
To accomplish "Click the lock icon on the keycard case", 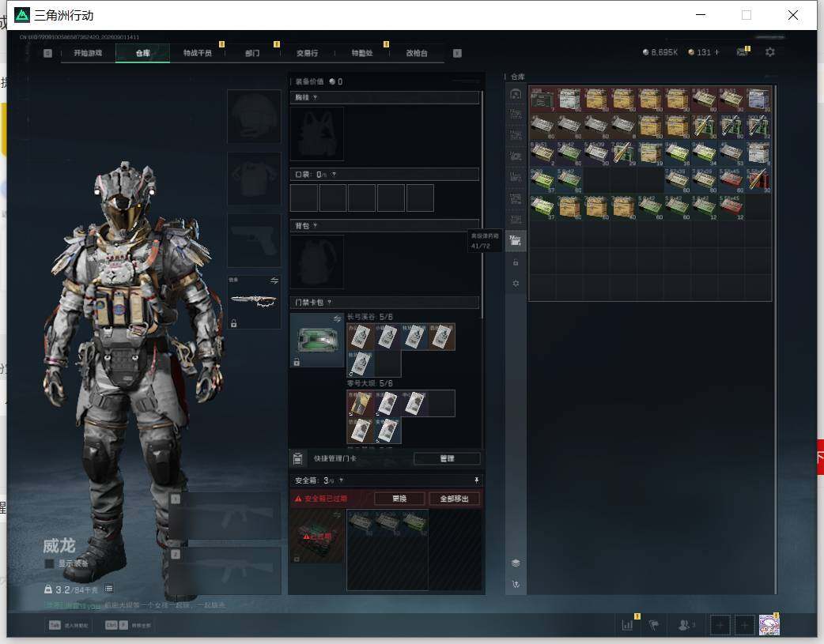I will click(x=297, y=362).
